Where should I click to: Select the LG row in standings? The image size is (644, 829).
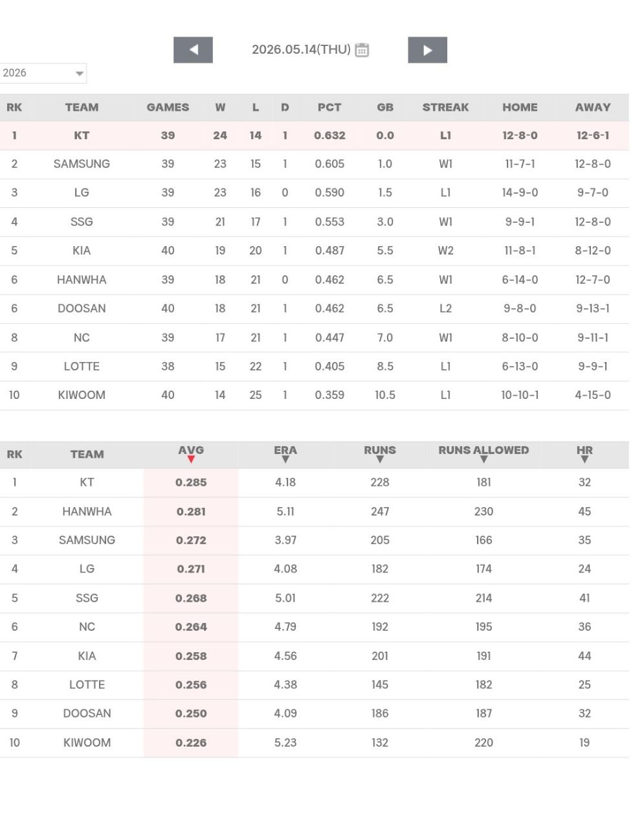coord(315,193)
